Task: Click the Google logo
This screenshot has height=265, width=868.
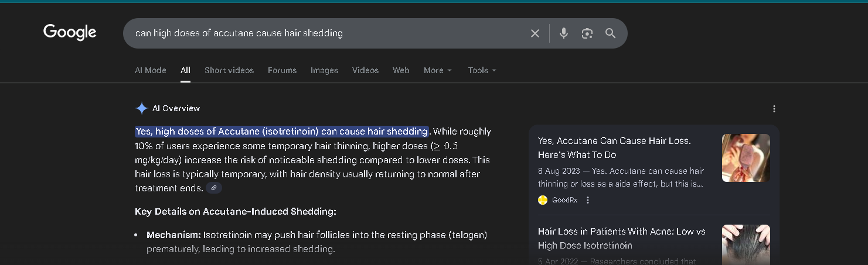Action: click(70, 33)
